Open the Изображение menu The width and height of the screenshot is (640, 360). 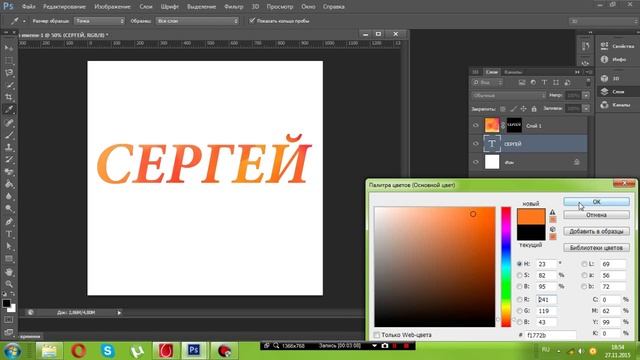112,7
